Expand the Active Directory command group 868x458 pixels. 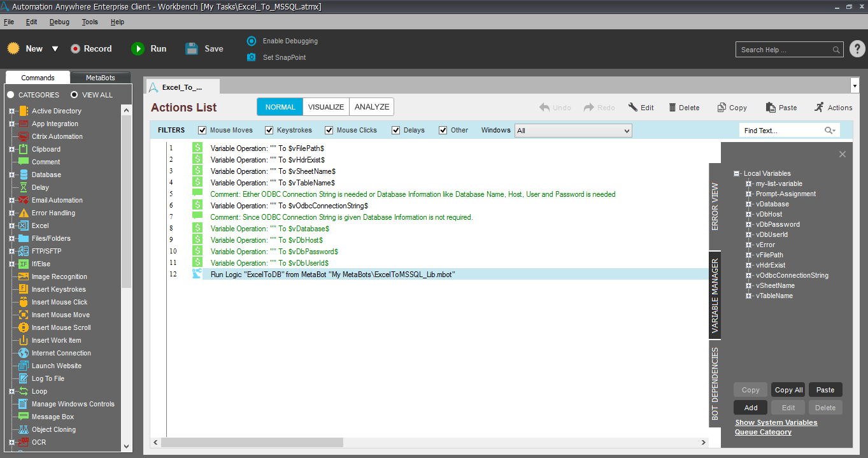(11, 111)
